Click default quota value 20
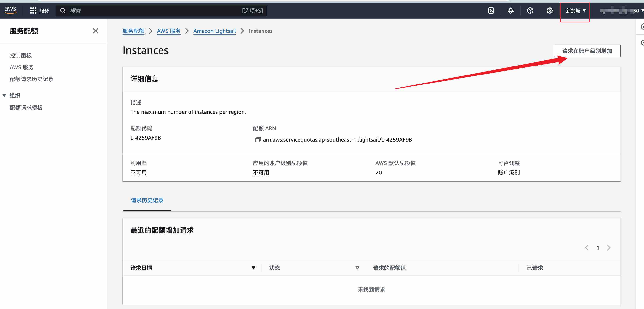The width and height of the screenshot is (644, 309). (379, 172)
